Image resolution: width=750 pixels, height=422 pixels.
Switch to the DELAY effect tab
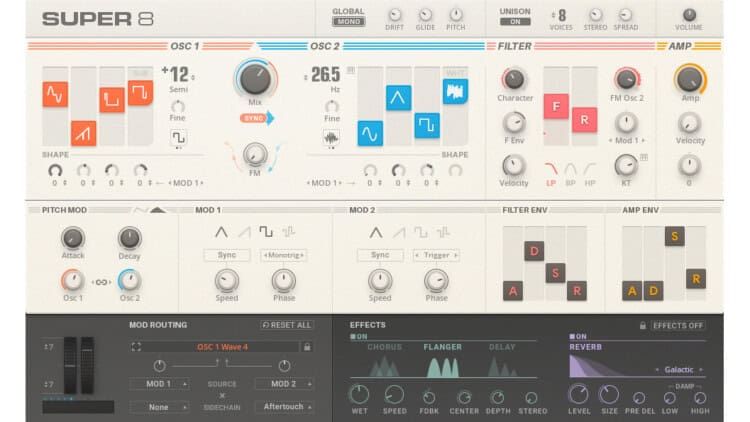pos(503,348)
